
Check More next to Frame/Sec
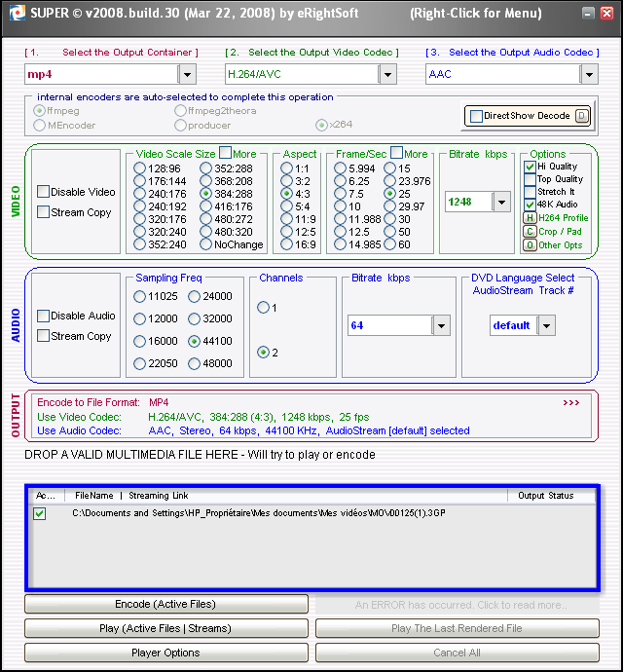(x=397, y=153)
